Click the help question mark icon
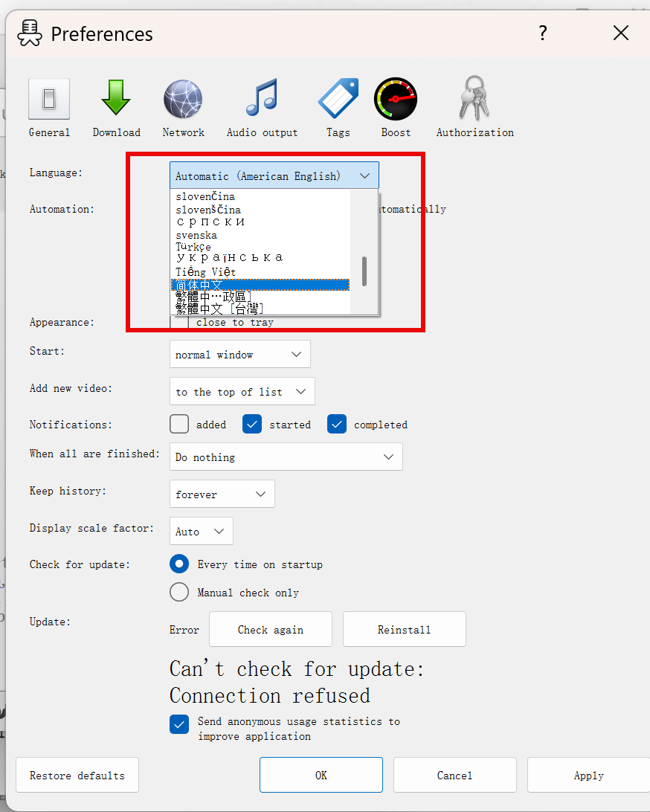 pos(543,33)
